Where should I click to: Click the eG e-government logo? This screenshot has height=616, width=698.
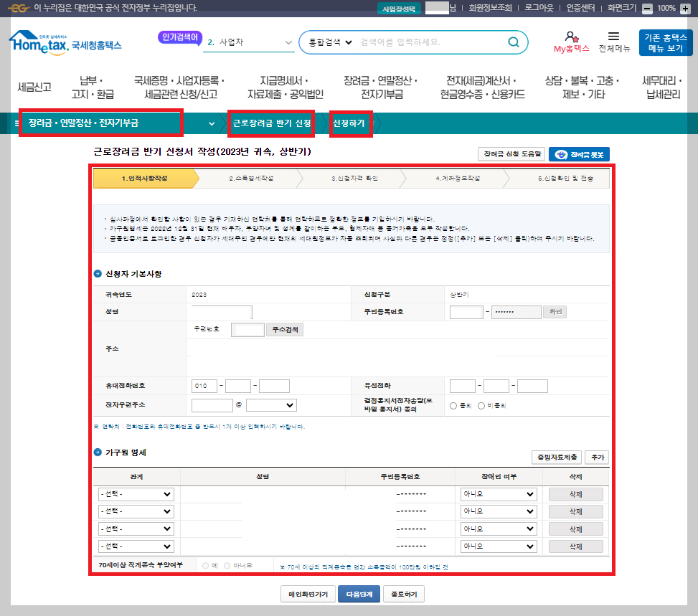19,8
